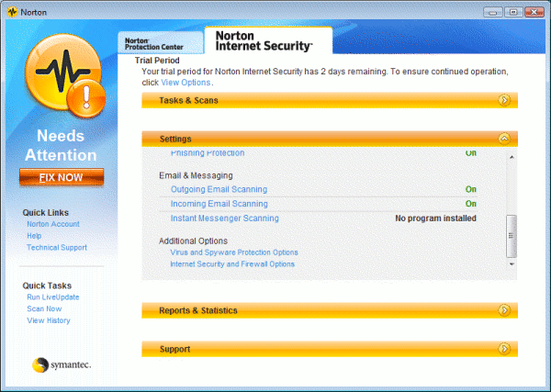The width and height of the screenshot is (551, 392).
Task: Click the Norton heartbeat status icon
Action: [x=65, y=76]
